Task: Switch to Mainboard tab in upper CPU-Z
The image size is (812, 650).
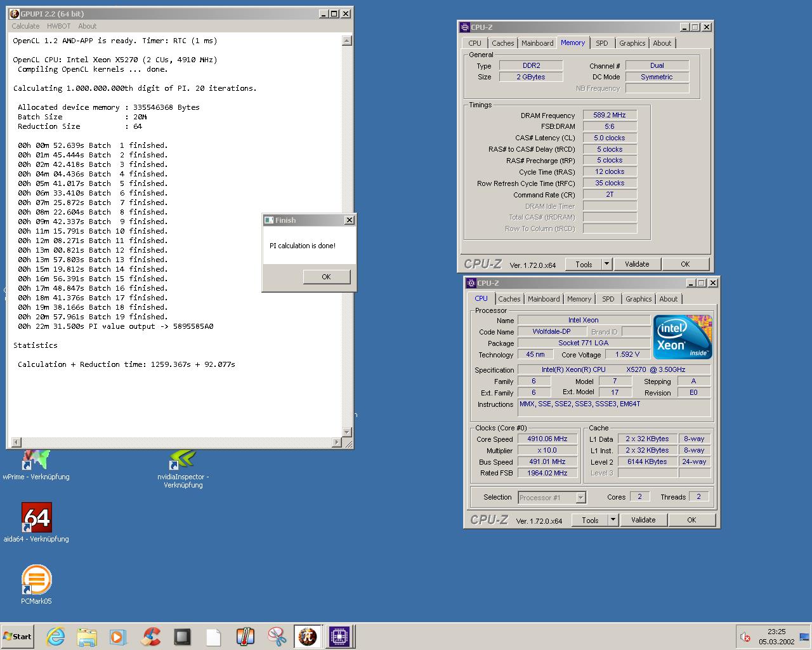Action: coord(537,43)
